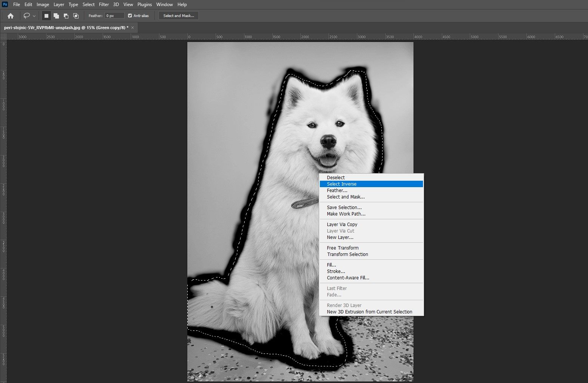Click Deselect in the context menu

[x=336, y=178]
